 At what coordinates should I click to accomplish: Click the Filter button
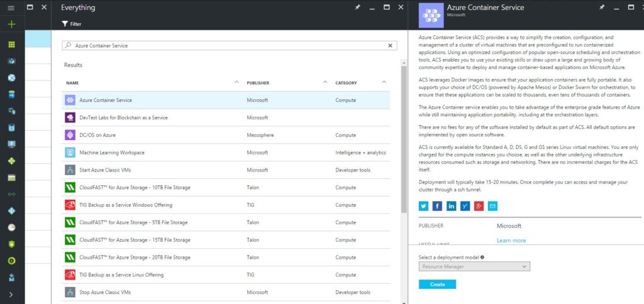(72, 24)
